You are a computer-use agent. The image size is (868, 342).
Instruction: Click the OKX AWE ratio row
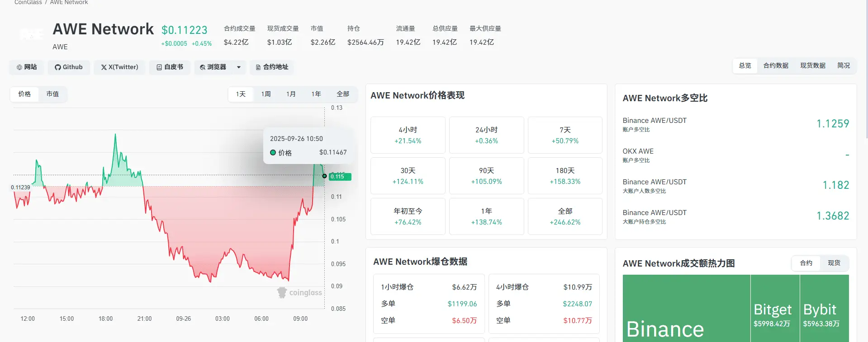coord(735,155)
